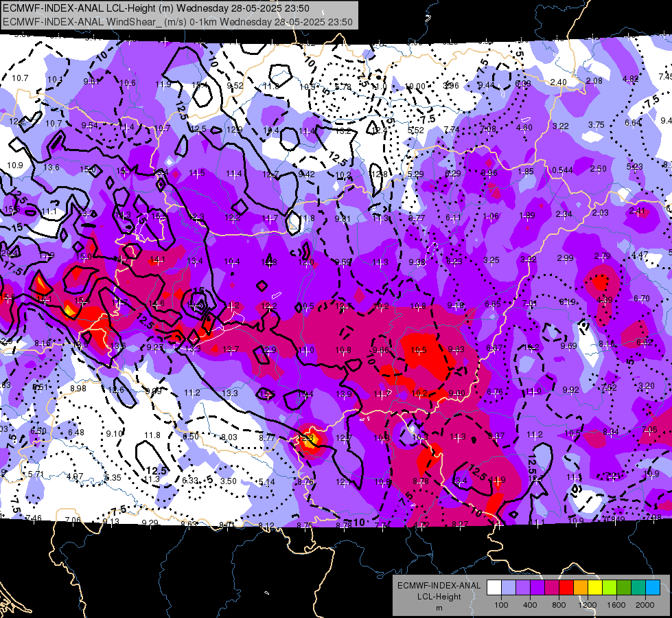Click the grid value '9.92'
Image resolution: width=672 pixels, height=618 pixels.
click(570, 389)
